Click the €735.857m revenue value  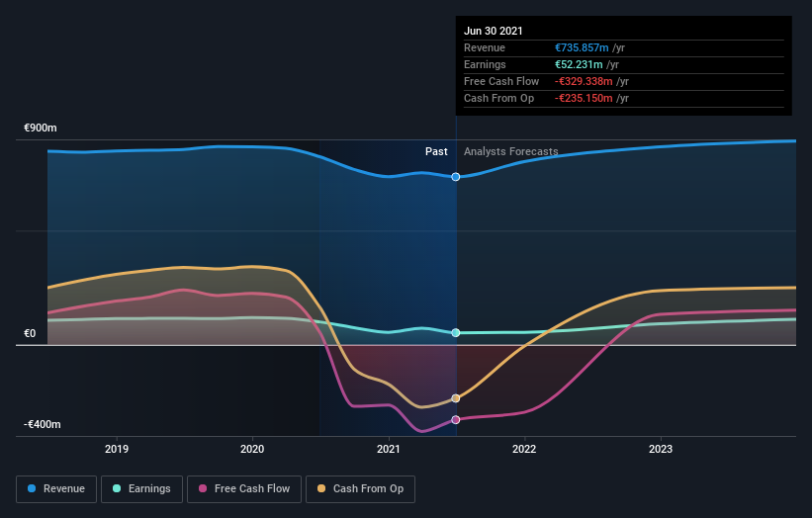point(582,47)
